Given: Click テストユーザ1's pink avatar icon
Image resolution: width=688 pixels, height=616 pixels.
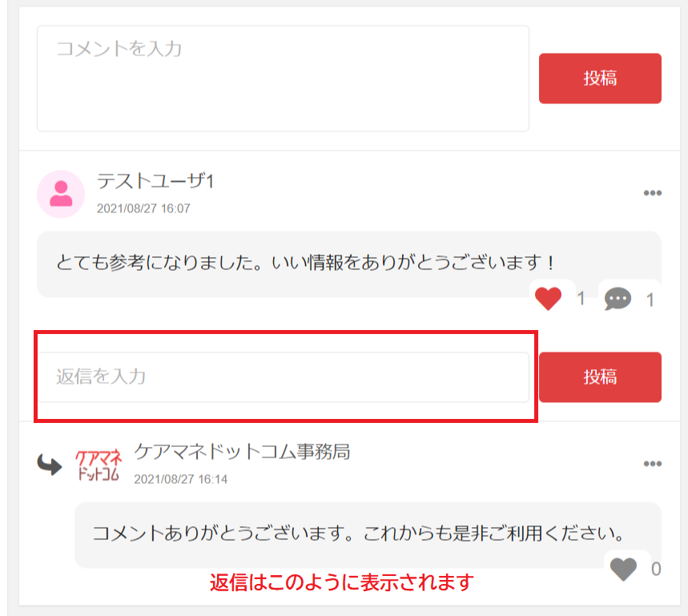Looking at the screenshot, I should tap(61, 194).
